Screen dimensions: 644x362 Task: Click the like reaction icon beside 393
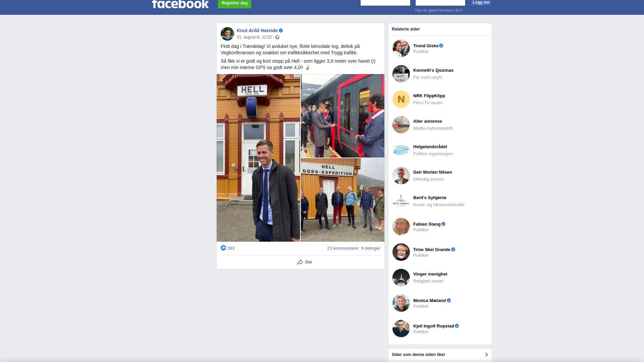coord(223,248)
